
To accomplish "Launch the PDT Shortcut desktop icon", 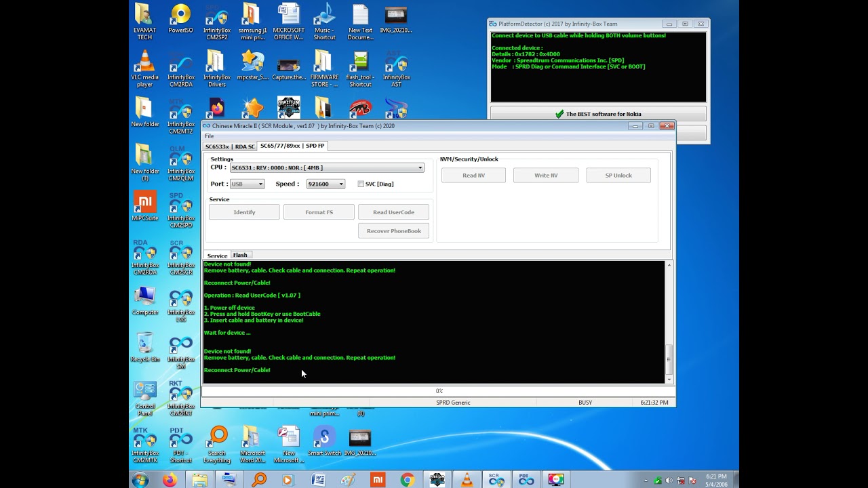I will click(180, 445).
